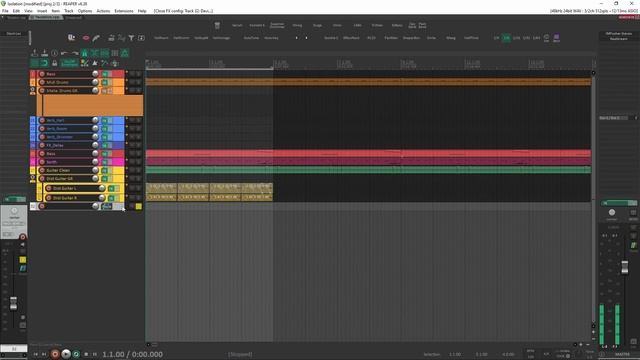Arm the Verb_Drummer track for recording
The height and width of the screenshot is (360, 640).
point(42,137)
